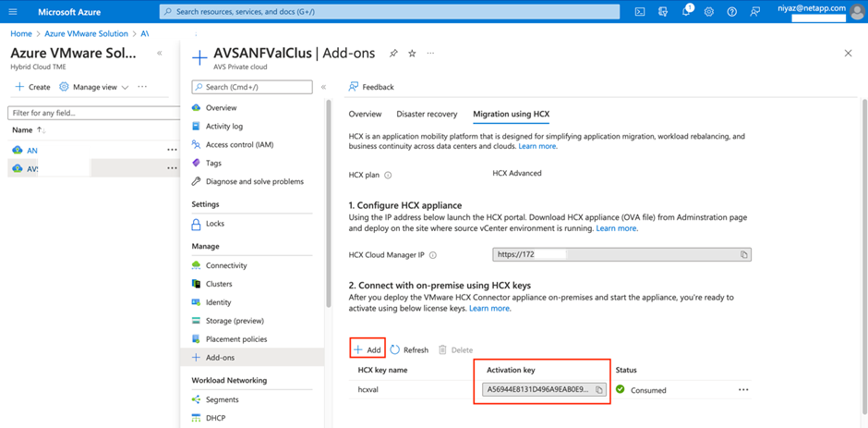The width and height of the screenshot is (868, 428).
Task: Favorite the resource with star icon
Action: [x=412, y=54]
